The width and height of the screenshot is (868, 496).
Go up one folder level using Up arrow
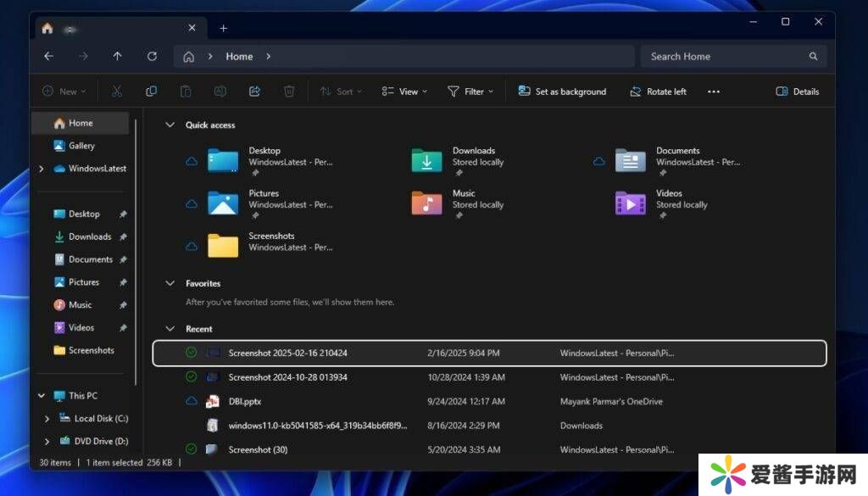click(x=117, y=56)
